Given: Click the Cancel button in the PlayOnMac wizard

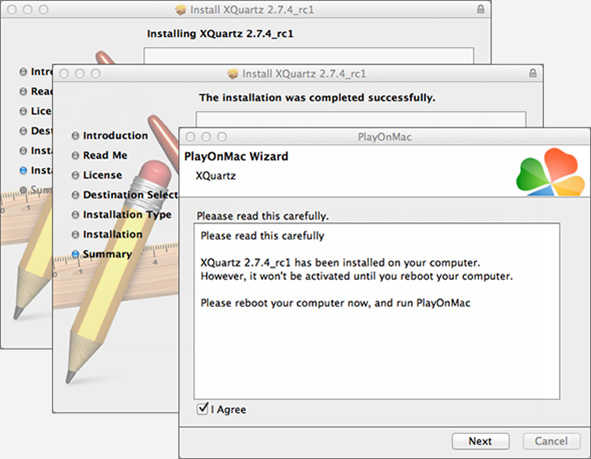Looking at the screenshot, I should tap(551, 441).
